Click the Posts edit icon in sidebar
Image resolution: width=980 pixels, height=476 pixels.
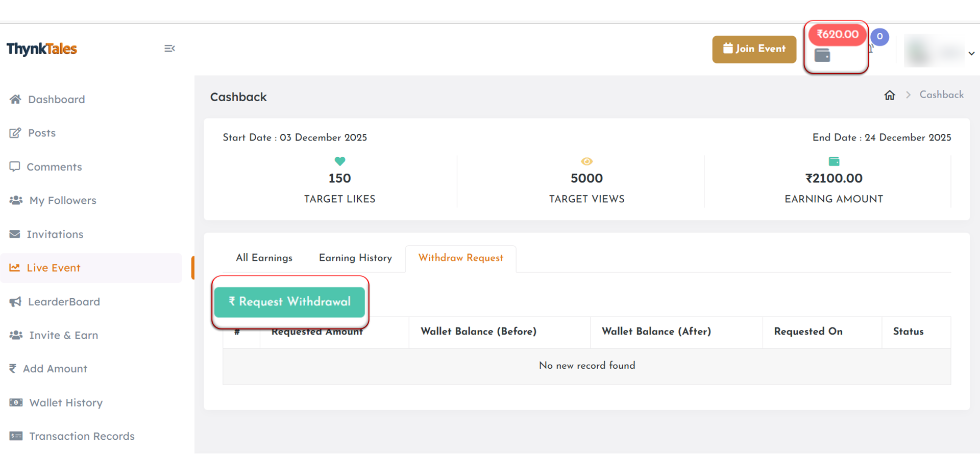pos(15,133)
